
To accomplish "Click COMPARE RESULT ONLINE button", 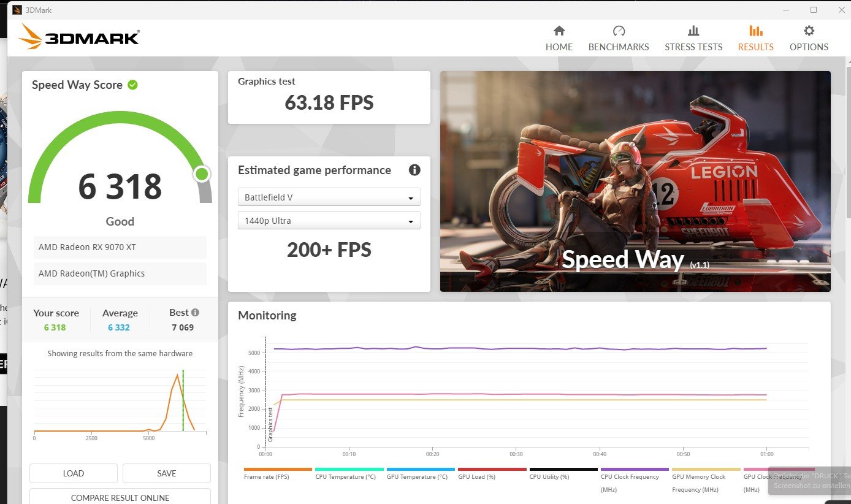I will coord(120,497).
